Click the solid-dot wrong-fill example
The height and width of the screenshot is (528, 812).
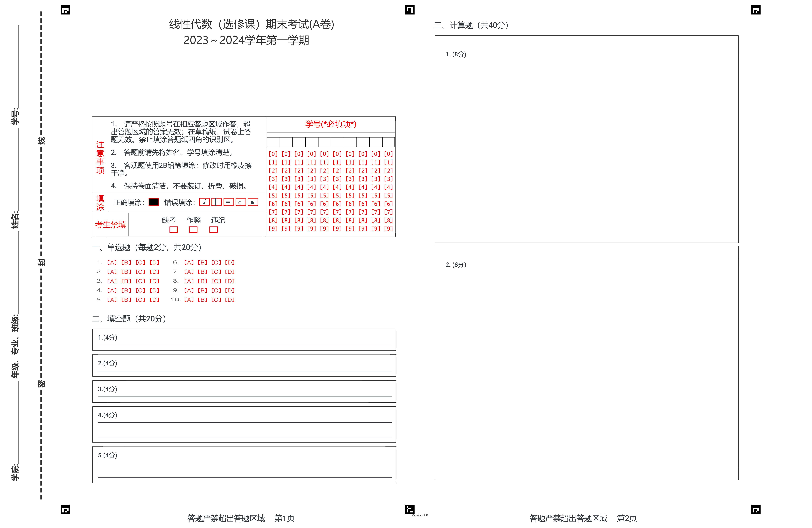click(x=253, y=202)
